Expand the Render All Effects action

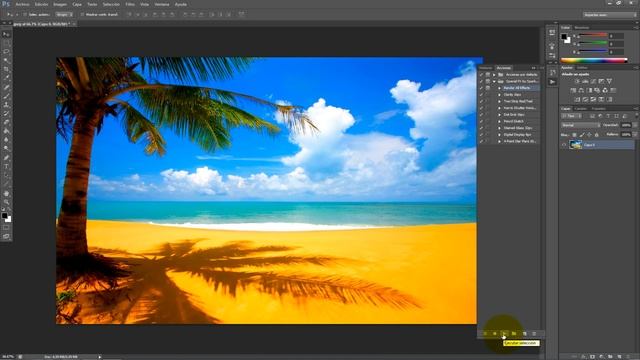click(x=499, y=88)
